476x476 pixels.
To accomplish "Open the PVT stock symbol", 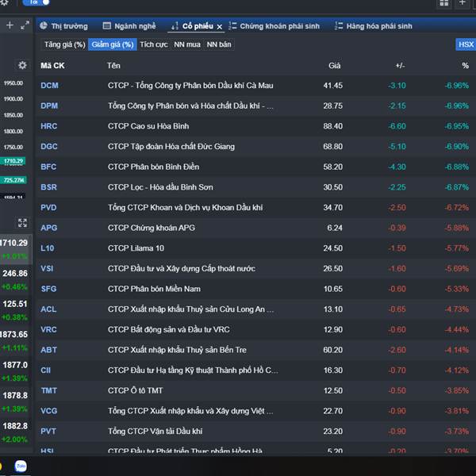I will 48,432.
